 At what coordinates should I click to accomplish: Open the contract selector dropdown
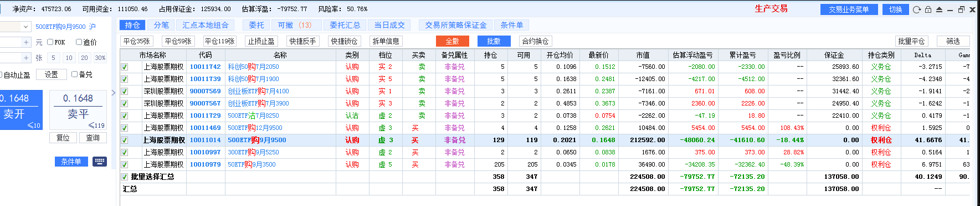(x=25, y=27)
